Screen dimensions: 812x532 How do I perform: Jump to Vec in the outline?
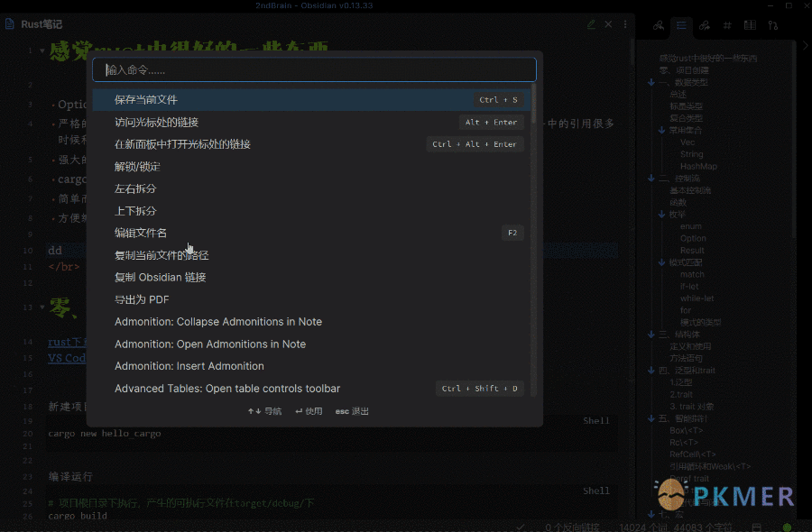[687, 142]
